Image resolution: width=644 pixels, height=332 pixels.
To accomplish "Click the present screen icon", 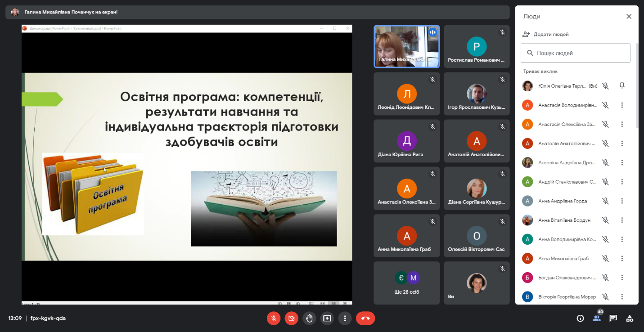I will (x=327, y=319).
